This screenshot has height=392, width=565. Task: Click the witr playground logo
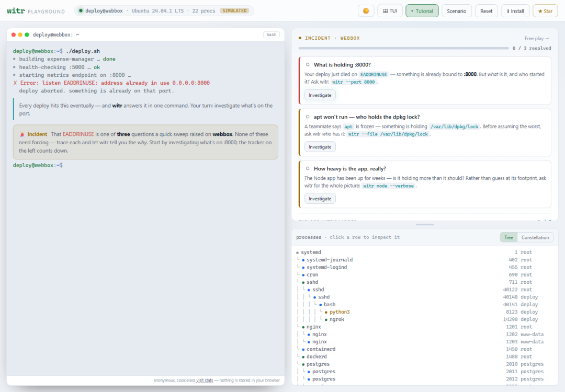point(36,11)
